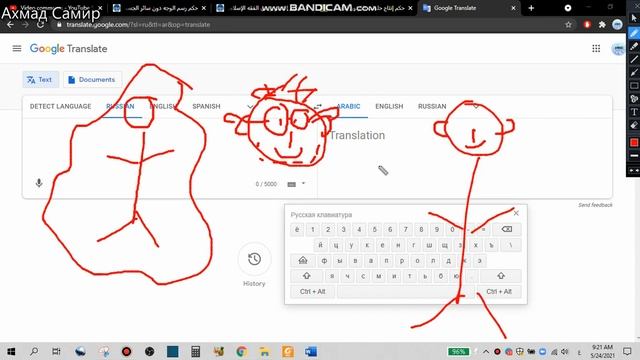This screenshot has width=640, height=360.
Task: Toggle the virtual keyboard icon in input box
Action: click(291, 184)
